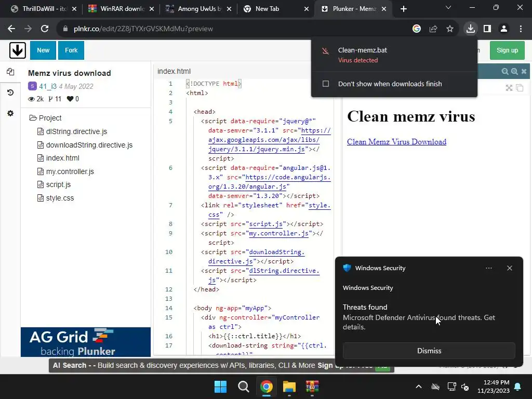Click the taskbar volume muted icon
Screen dimensions: 532x399
coord(465,387)
